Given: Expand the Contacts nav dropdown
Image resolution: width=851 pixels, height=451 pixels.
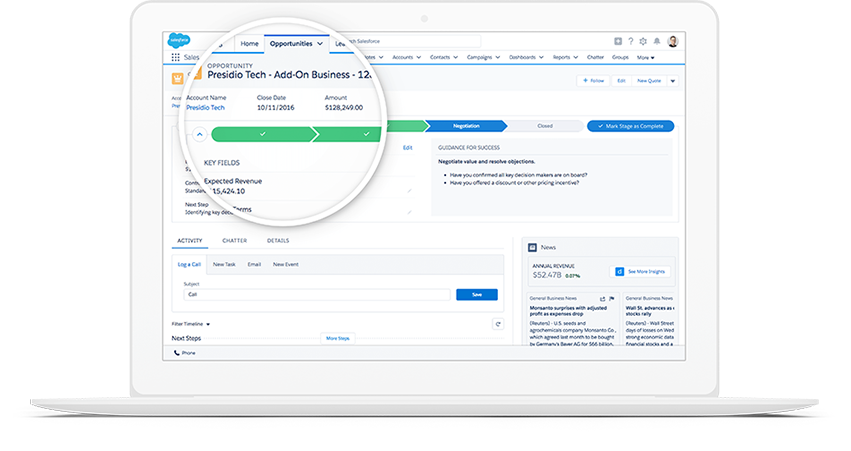Looking at the screenshot, I should pyautogui.click(x=455, y=57).
